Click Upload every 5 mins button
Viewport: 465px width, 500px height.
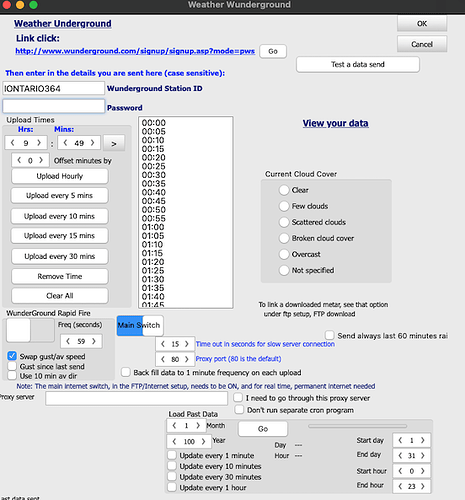[x=60, y=196]
